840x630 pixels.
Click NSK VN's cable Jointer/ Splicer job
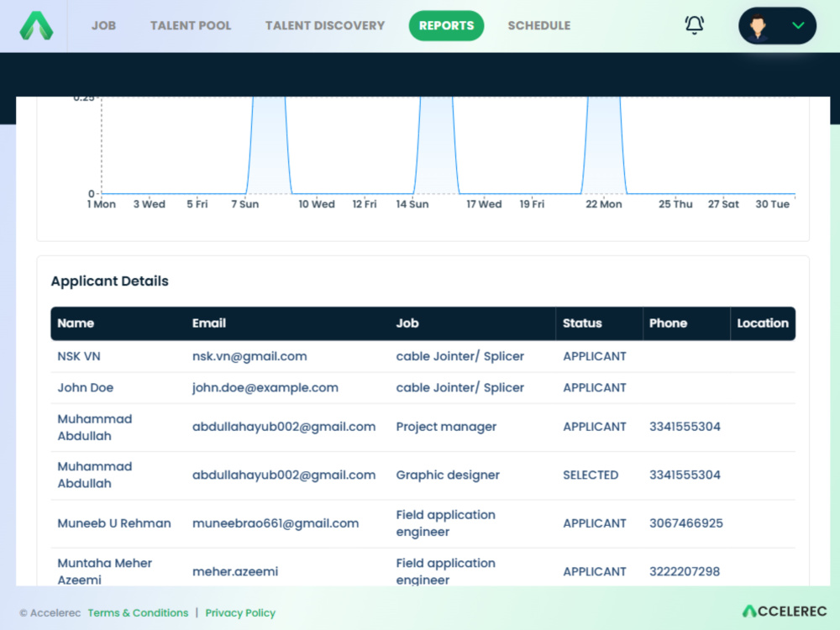tap(459, 356)
